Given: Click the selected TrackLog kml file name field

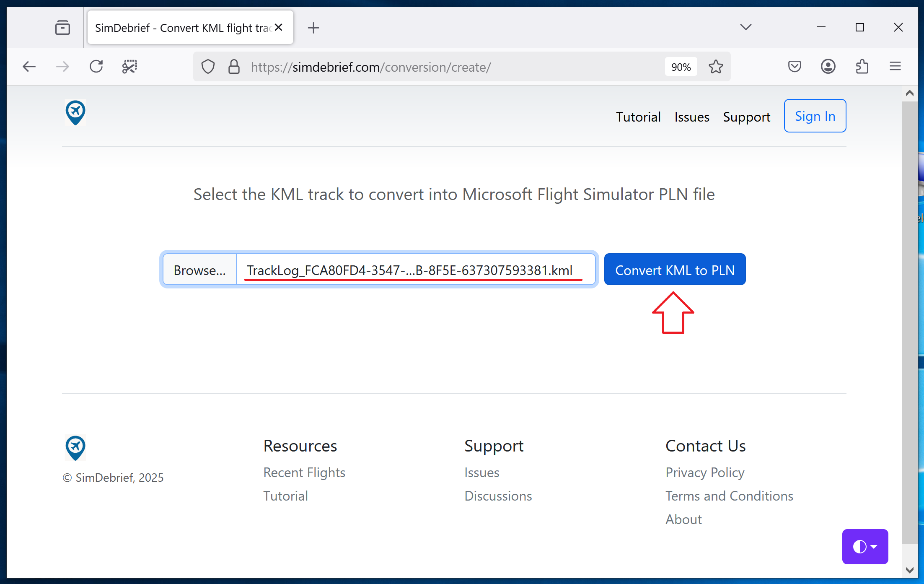Looking at the screenshot, I should [x=415, y=270].
